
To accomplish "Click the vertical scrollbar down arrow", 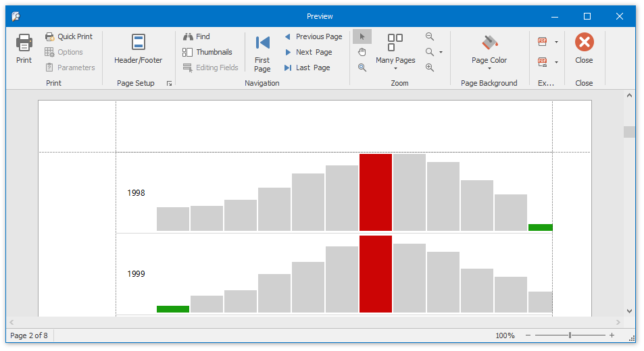I will click(x=629, y=311).
